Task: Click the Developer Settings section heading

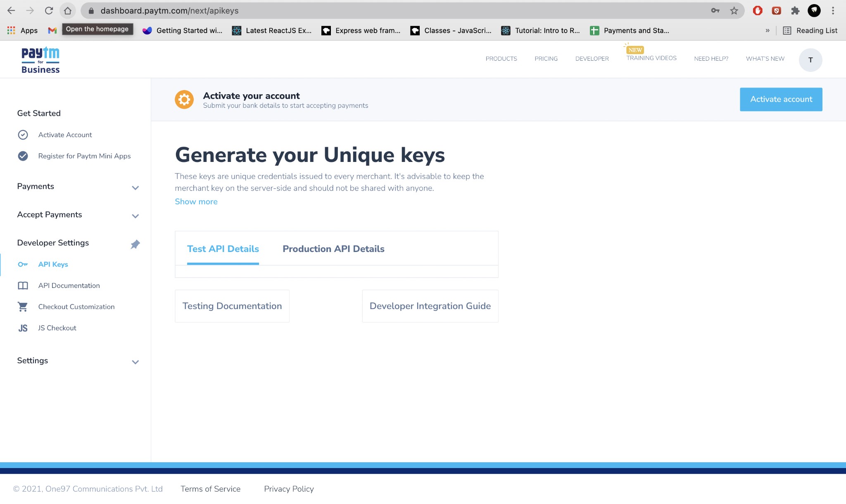Action: (53, 243)
